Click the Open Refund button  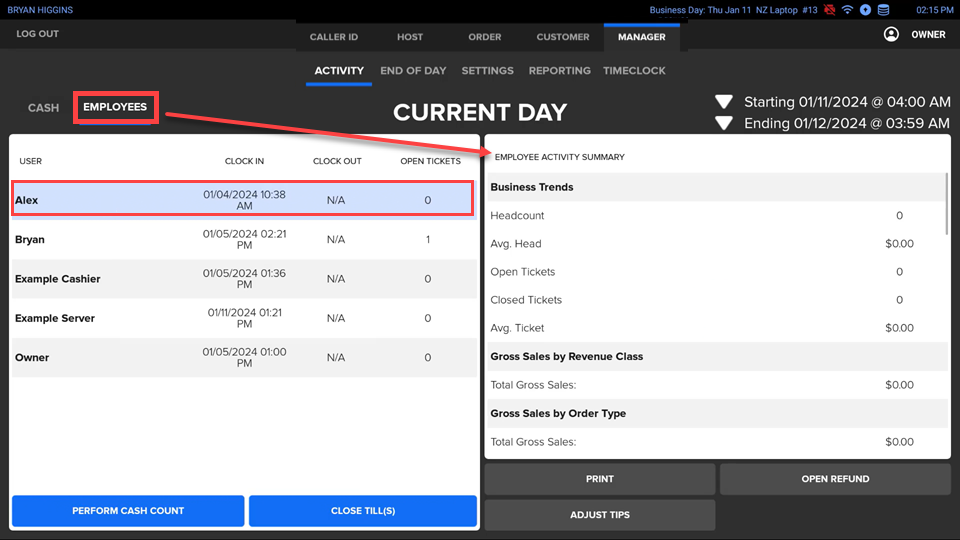(835, 479)
